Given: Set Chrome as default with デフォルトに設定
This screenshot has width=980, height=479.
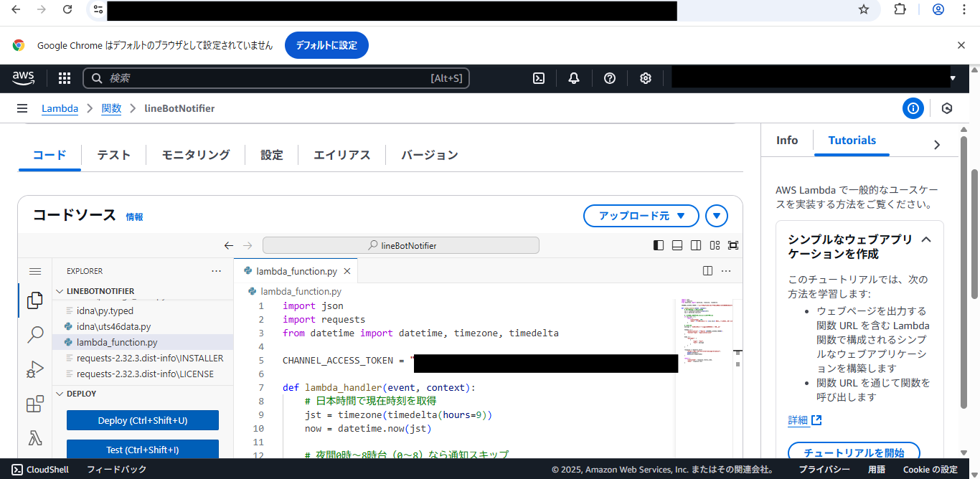Looking at the screenshot, I should point(326,45).
